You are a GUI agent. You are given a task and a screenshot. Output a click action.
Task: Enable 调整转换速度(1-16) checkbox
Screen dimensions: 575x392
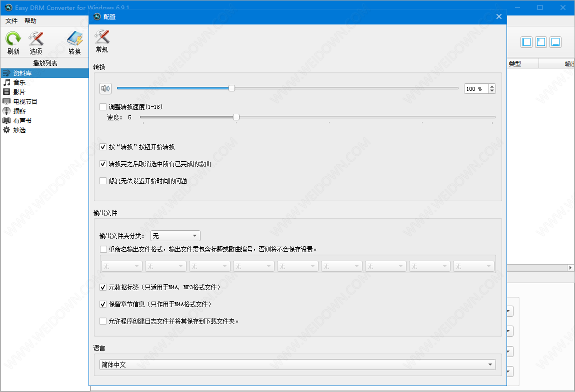(103, 107)
